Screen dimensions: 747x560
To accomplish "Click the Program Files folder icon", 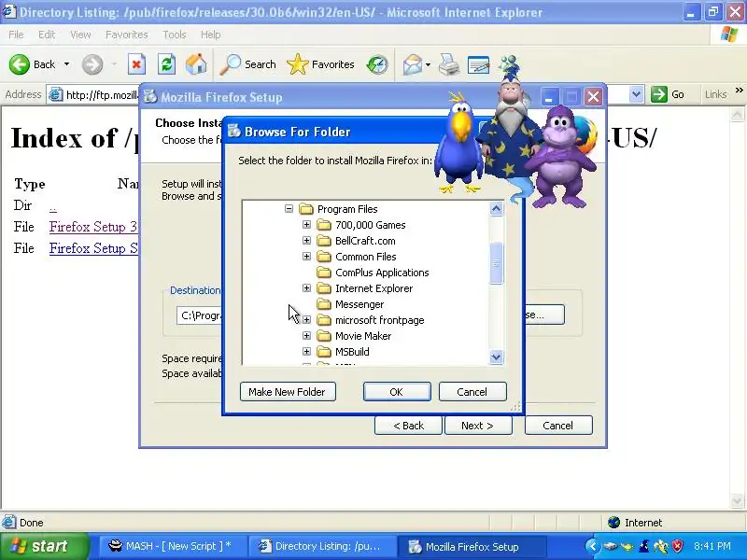I will (x=306, y=209).
